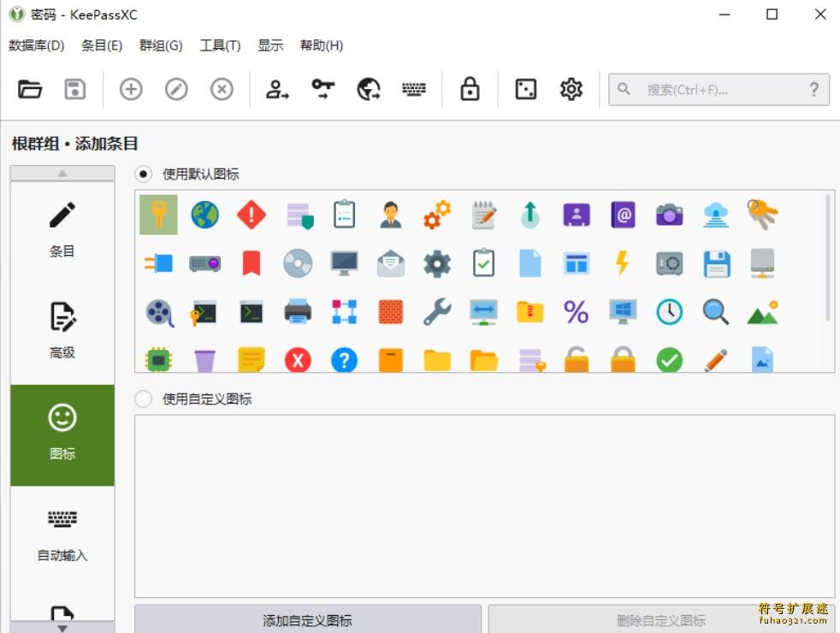
Task: Click the empty custom icon list area
Action: pyautogui.click(x=484, y=506)
